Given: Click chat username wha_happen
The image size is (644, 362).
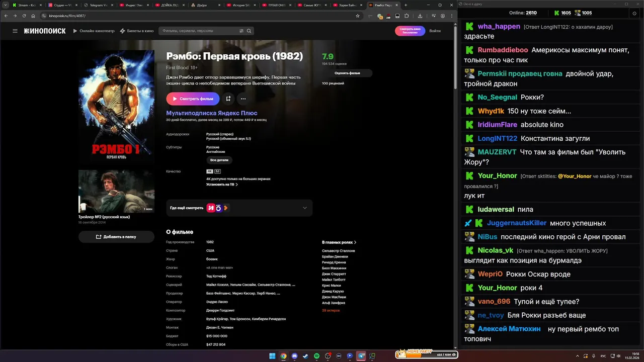Looking at the screenshot, I should pyautogui.click(x=499, y=26).
